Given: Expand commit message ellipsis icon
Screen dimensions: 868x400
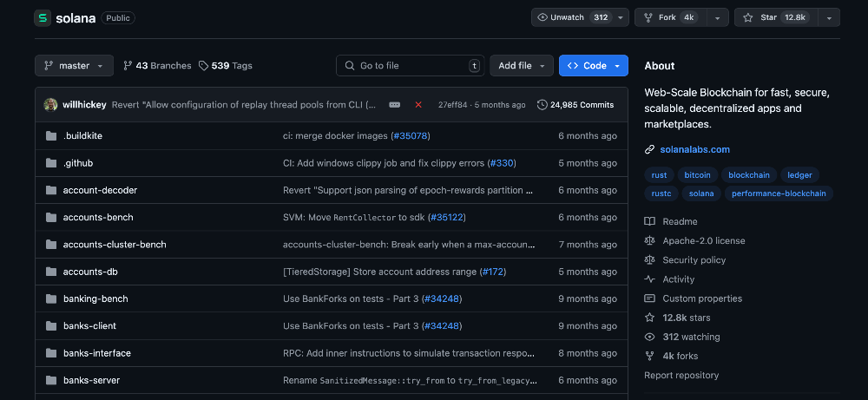Looking at the screenshot, I should click(x=395, y=105).
